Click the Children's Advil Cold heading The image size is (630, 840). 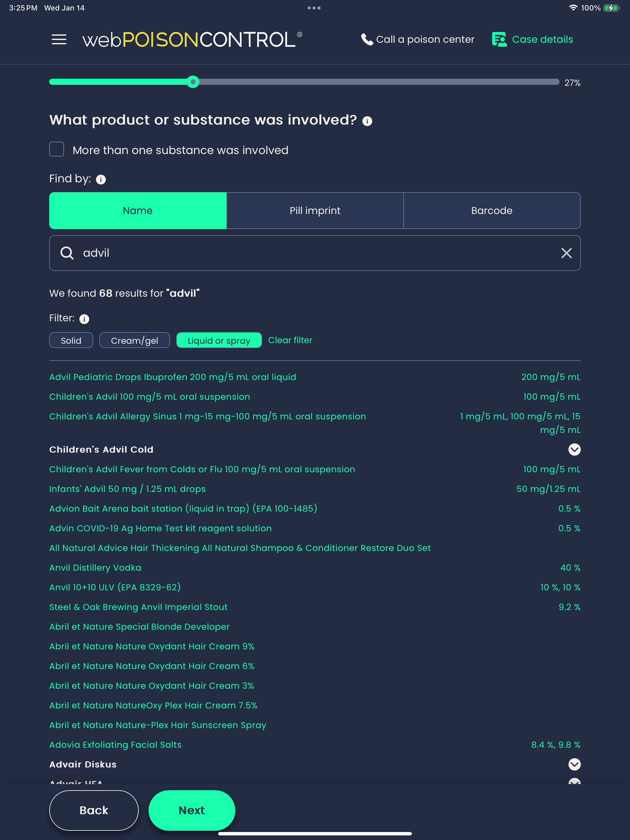pos(102,450)
